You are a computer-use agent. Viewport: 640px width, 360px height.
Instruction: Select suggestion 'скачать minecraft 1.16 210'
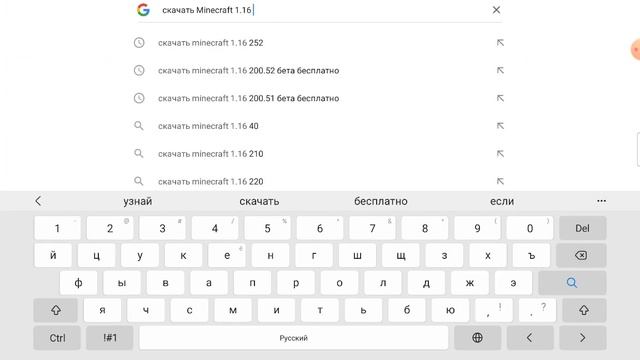[x=211, y=154]
